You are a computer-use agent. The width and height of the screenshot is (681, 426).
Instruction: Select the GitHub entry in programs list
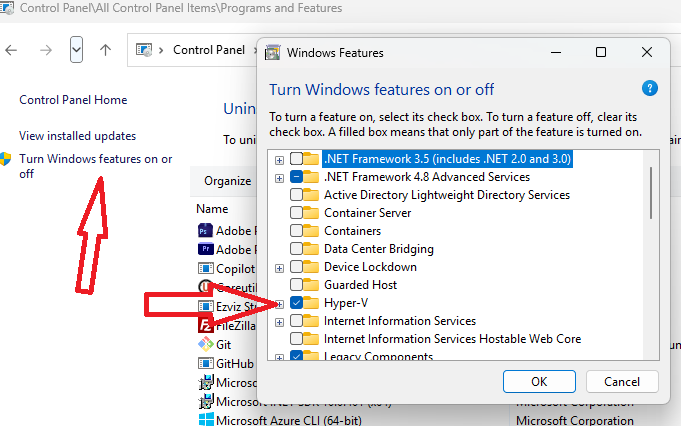235,363
